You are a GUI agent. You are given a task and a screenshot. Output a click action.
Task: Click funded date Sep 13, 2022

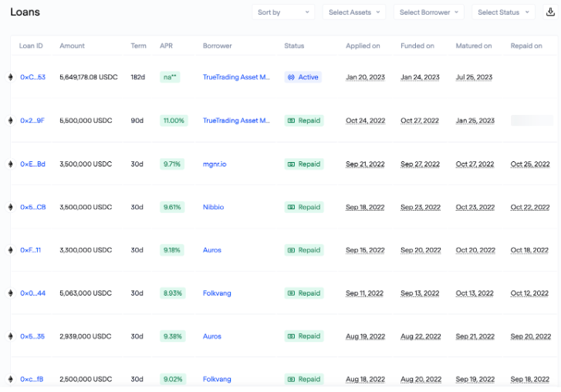[420, 293]
